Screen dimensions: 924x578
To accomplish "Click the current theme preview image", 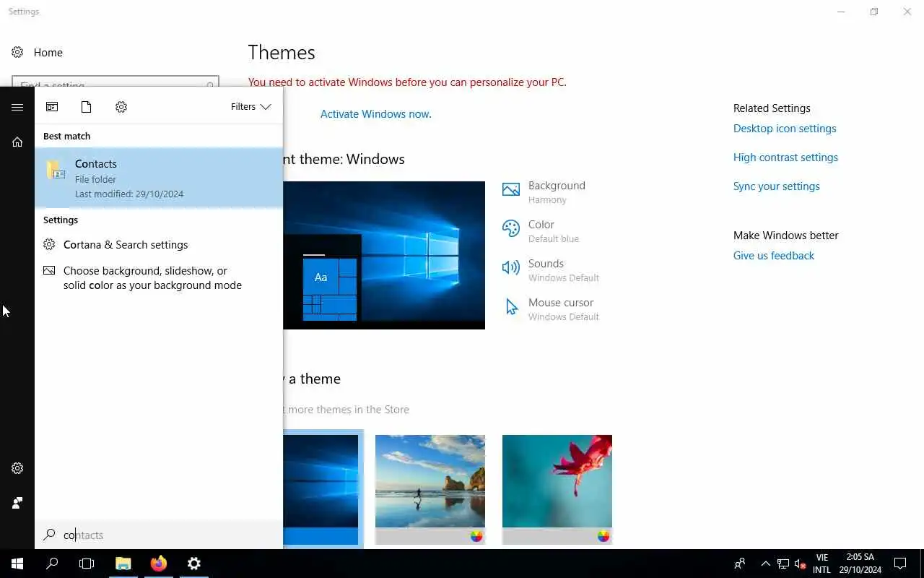I will click(384, 255).
